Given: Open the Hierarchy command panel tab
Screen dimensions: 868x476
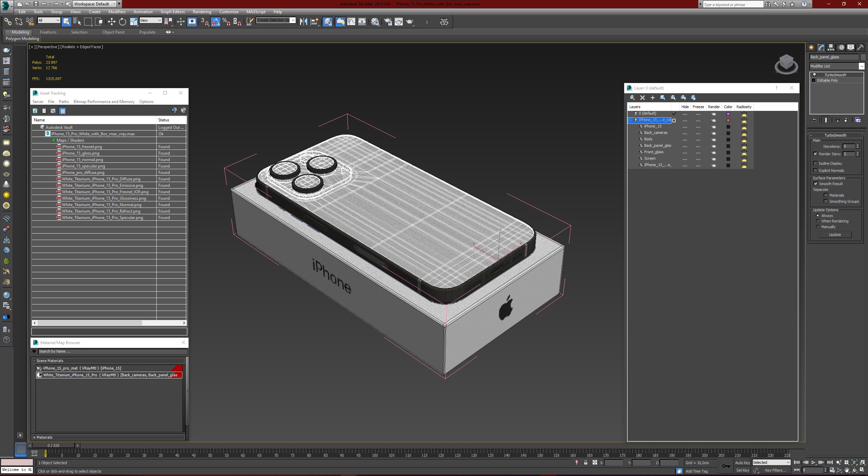Looking at the screenshot, I should click(831, 47).
